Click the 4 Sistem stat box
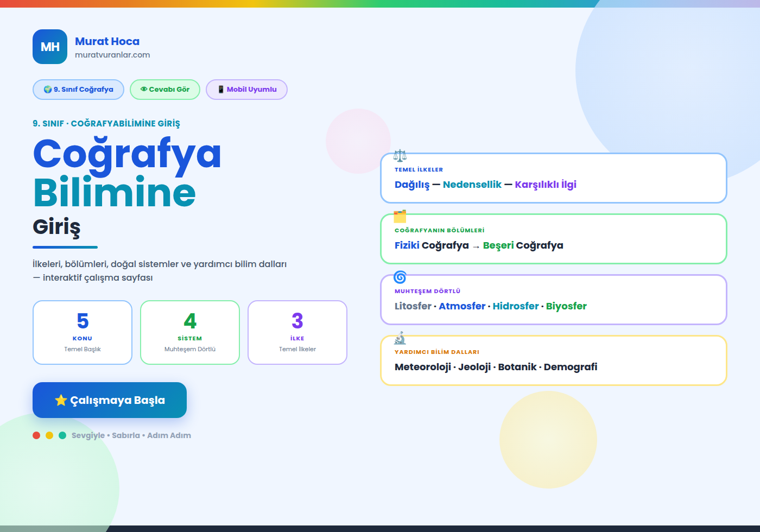 pyautogui.click(x=190, y=332)
